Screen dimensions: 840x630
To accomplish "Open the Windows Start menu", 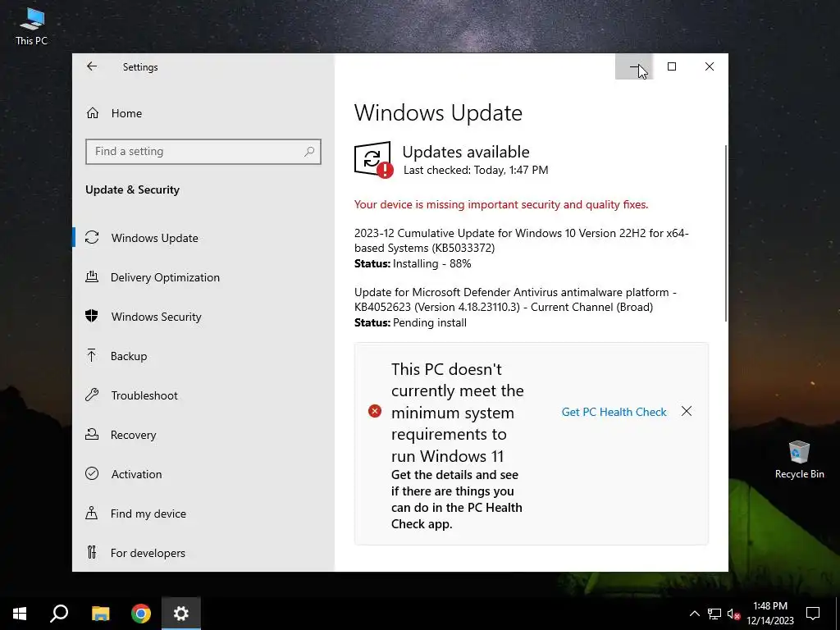I will [x=20, y=614].
